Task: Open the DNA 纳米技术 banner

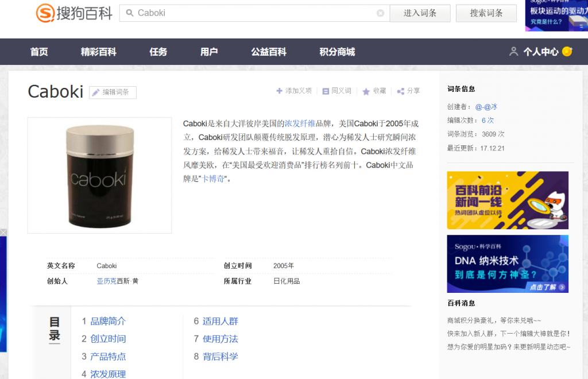Action: 508,264
